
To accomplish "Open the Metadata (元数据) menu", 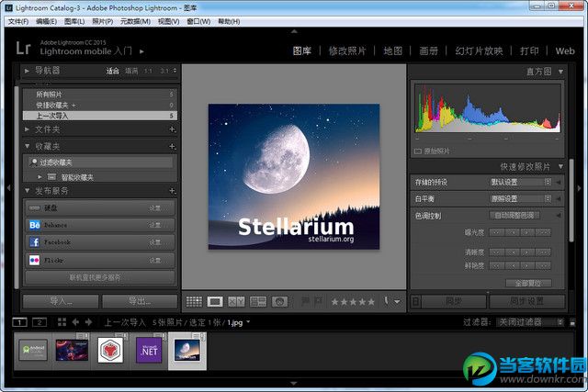I will pyautogui.click(x=135, y=21).
